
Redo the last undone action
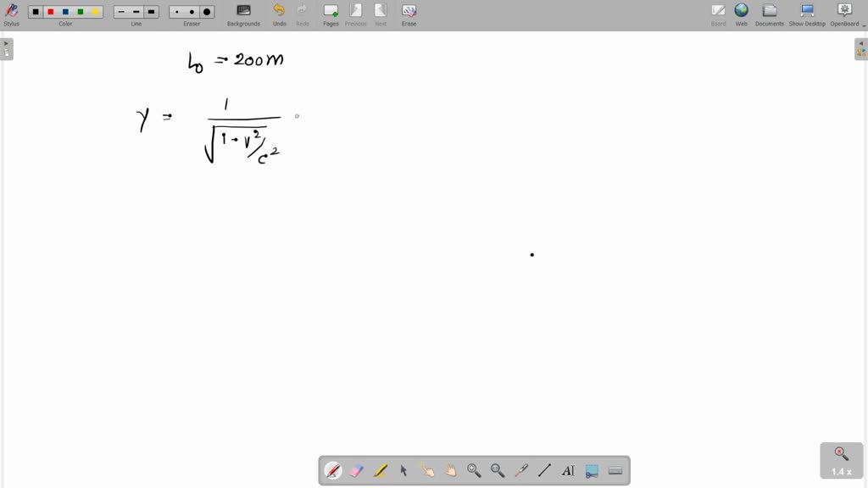(303, 14)
